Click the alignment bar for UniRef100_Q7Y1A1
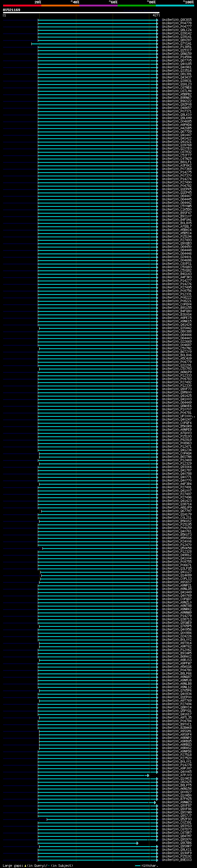 click(94, 44)
